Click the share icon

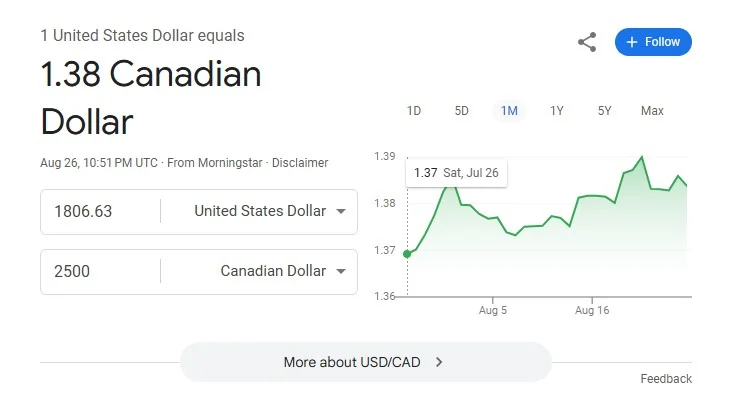(x=587, y=42)
